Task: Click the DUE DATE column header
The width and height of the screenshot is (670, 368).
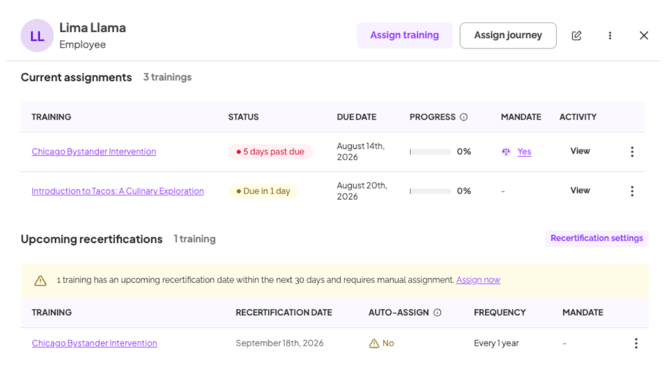Action: pos(356,117)
